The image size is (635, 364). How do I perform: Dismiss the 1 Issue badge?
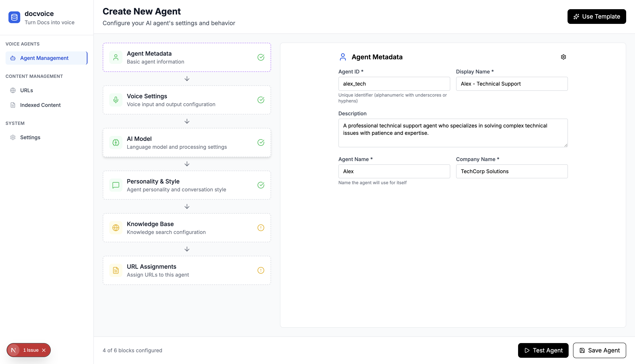pos(44,350)
